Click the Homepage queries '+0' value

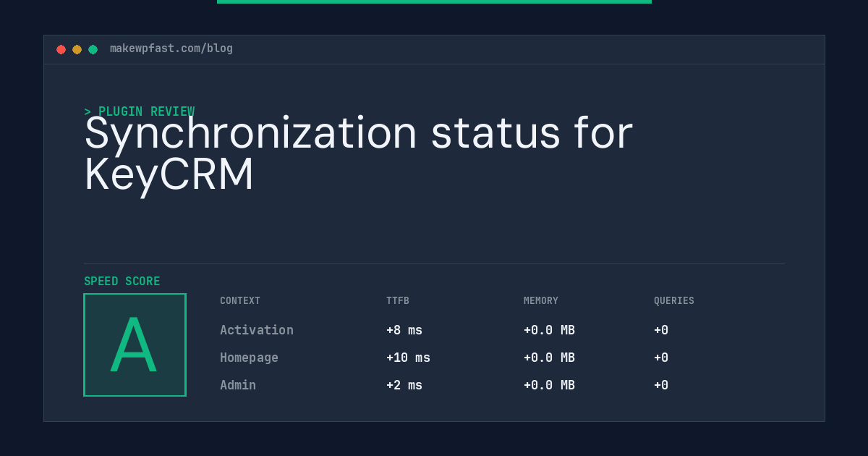pyautogui.click(x=661, y=358)
